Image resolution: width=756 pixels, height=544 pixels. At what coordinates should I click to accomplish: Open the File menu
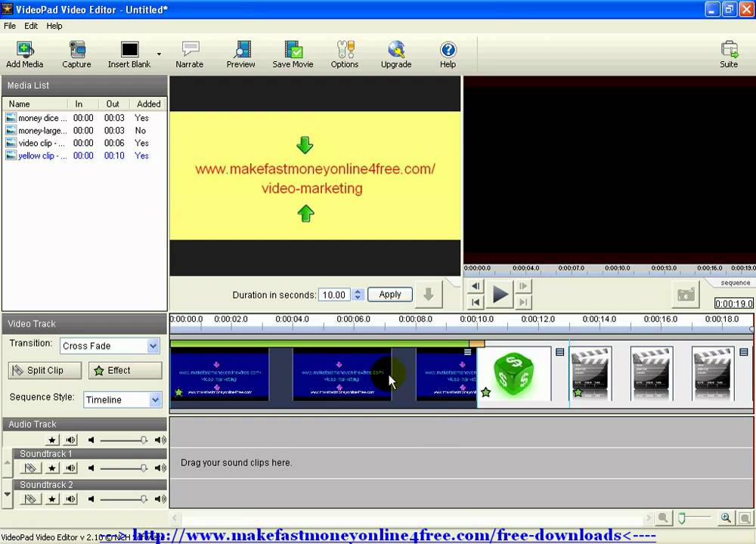(10, 26)
